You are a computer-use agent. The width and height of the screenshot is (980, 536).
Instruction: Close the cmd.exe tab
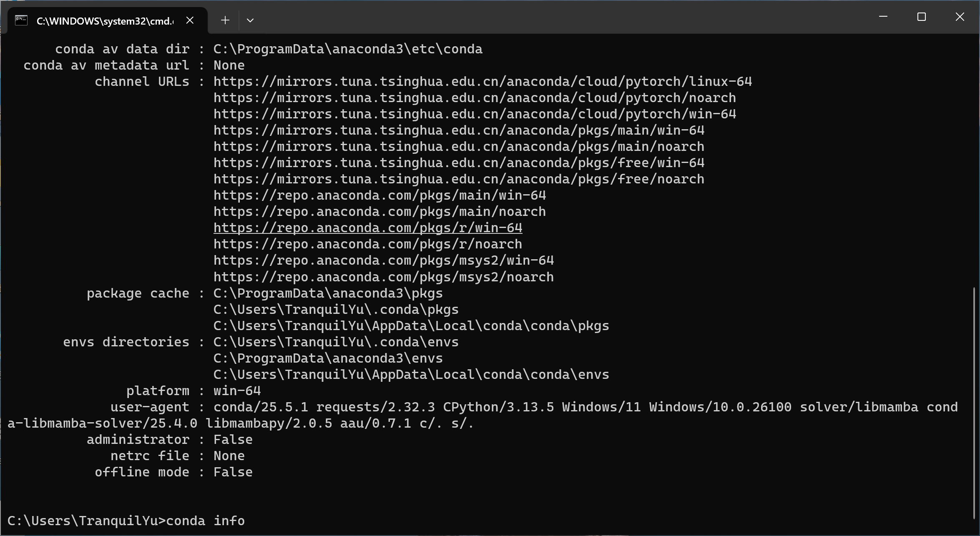[190, 20]
